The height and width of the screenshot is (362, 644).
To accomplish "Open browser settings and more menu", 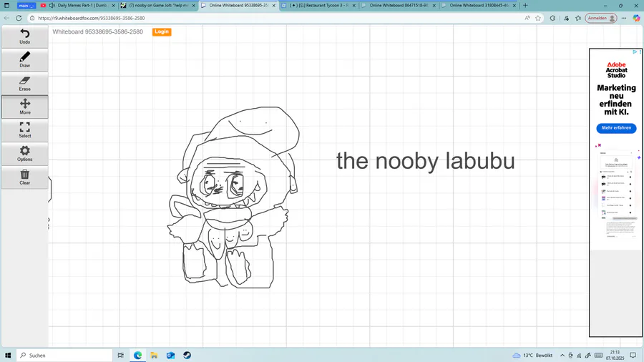I will 624,18.
